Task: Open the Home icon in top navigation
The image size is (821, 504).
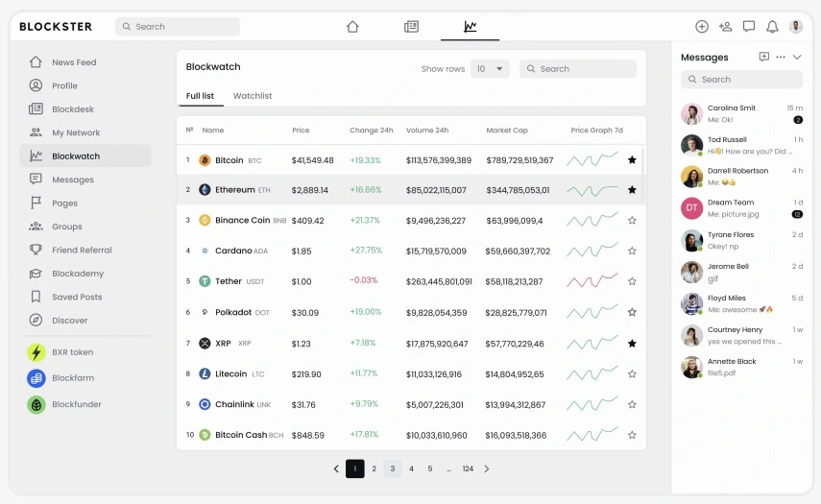Action: 352,26
